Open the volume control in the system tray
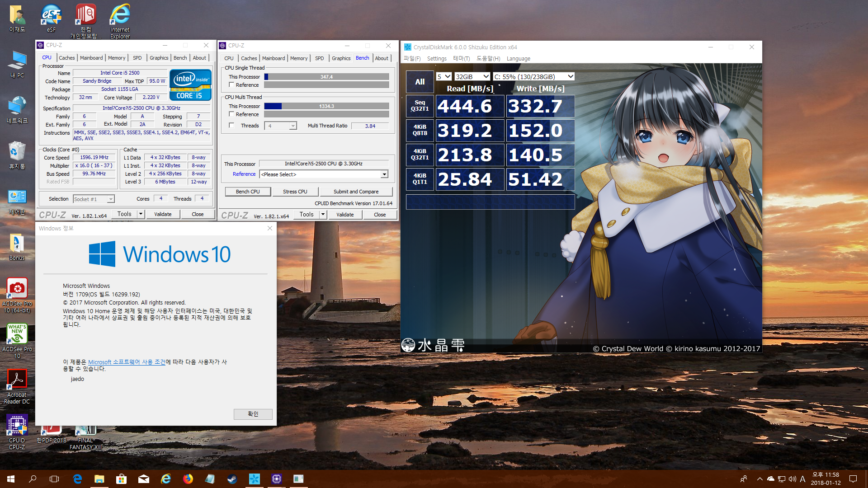The height and width of the screenshot is (488, 868). 793,479
